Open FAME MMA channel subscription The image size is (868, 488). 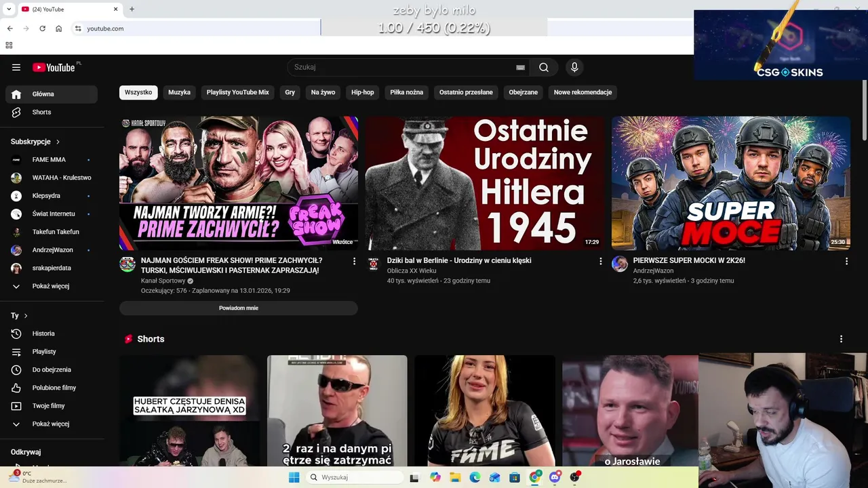click(x=52, y=160)
